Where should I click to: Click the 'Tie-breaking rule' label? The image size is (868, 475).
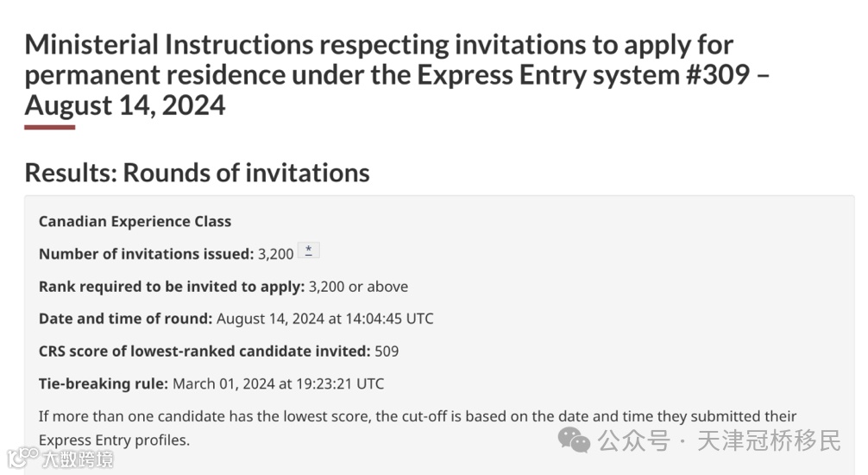[x=104, y=383]
